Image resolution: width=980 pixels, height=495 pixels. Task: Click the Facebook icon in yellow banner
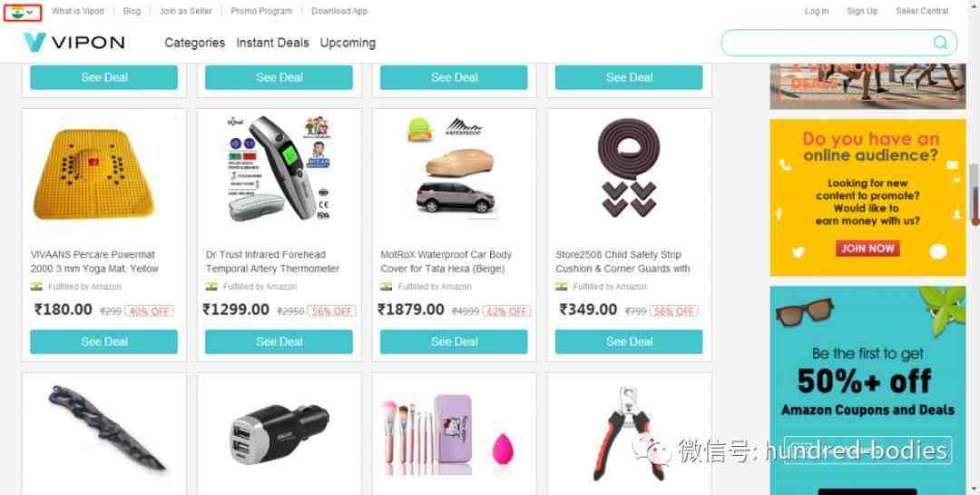coord(779,214)
